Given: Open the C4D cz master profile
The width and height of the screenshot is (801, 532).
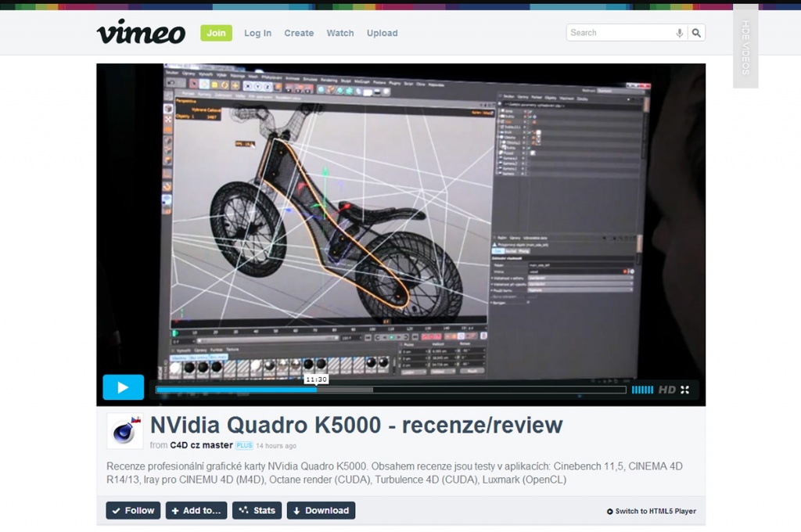Looking at the screenshot, I should point(201,445).
